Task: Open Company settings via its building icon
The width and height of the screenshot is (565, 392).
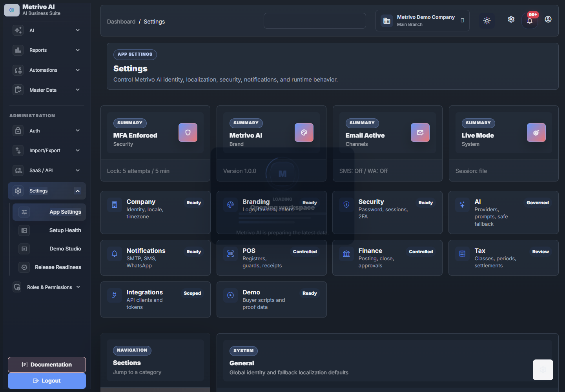Action: click(115, 205)
